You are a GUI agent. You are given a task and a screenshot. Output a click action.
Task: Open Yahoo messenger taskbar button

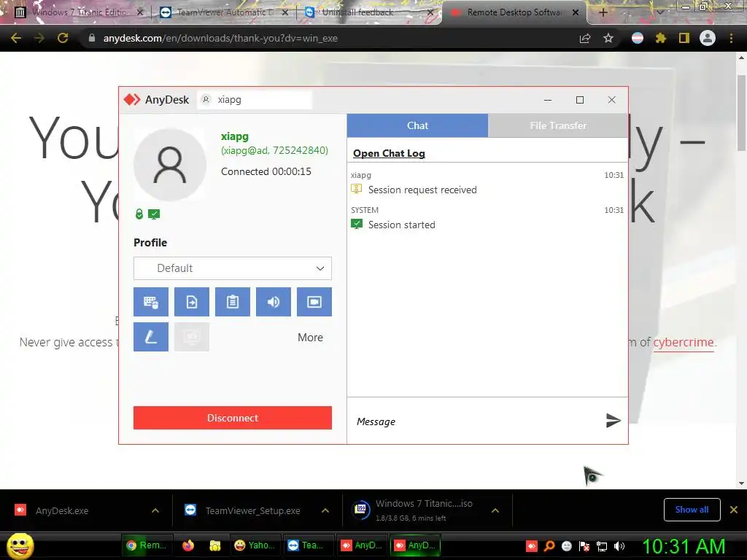pyautogui.click(x=255, y=545)
